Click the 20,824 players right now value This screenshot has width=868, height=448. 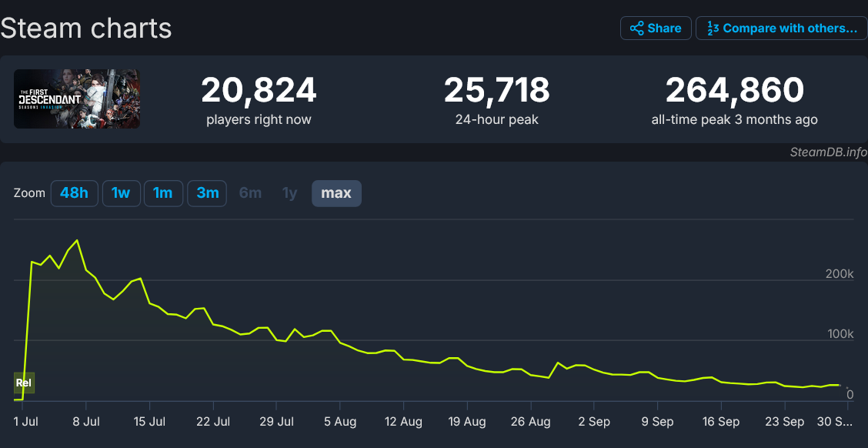(x=259, y=90)
